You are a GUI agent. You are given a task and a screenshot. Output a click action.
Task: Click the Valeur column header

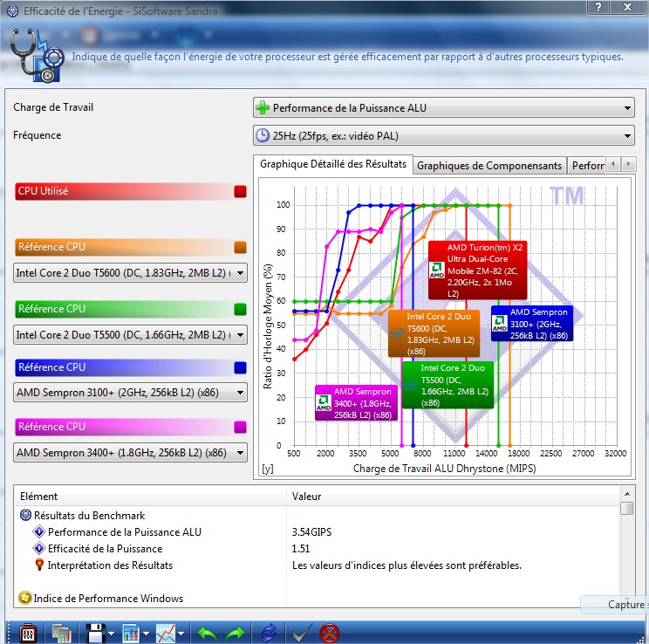point(454,497)
